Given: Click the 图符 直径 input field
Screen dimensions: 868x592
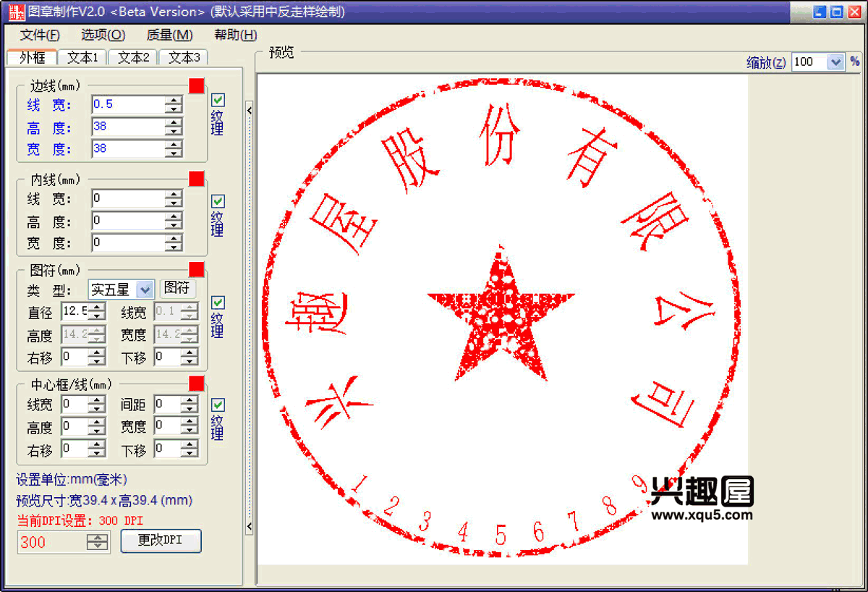Looking at the screenshot, I should (75, 311).
